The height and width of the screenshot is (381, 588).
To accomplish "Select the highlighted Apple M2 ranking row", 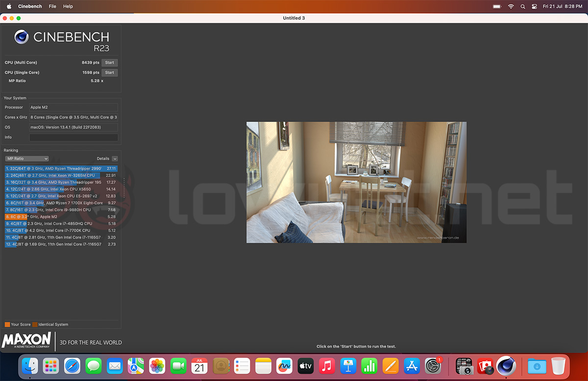I will [x=61, y=217].
